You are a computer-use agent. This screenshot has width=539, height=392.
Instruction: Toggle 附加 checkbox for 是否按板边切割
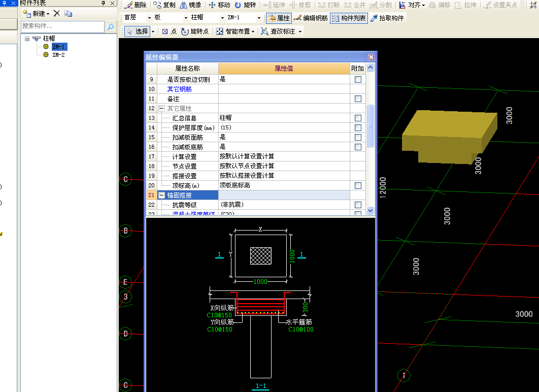tap(358, 79)
